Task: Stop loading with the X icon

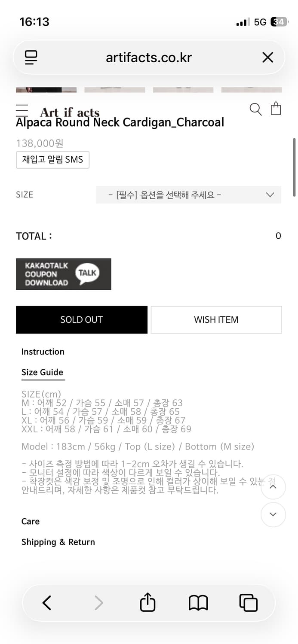Action: 267,58
